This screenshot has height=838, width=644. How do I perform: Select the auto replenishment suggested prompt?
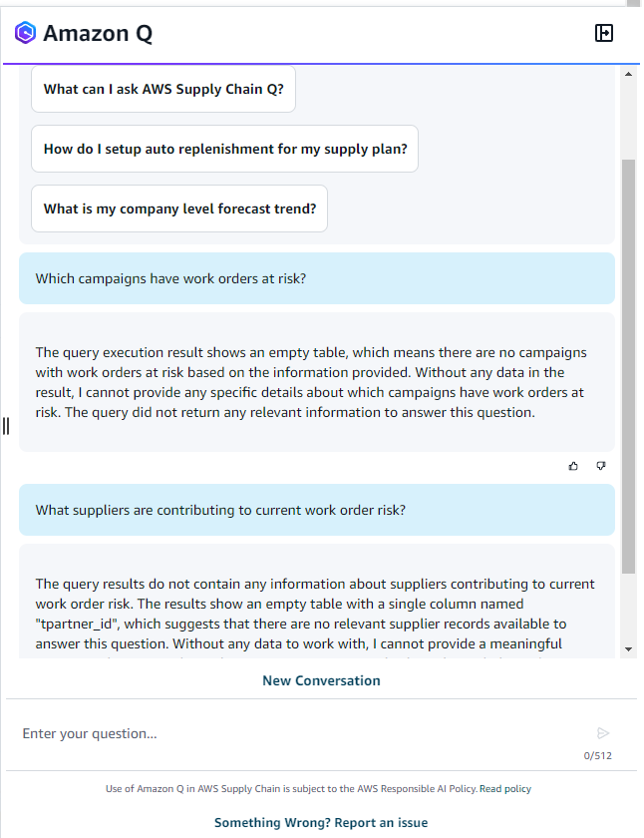coord(224,148)
